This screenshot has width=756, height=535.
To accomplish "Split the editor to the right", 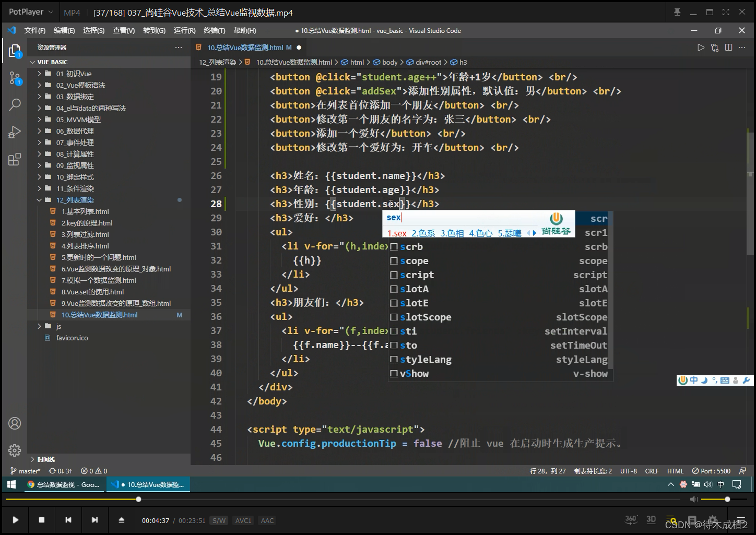I will point(729,47).
